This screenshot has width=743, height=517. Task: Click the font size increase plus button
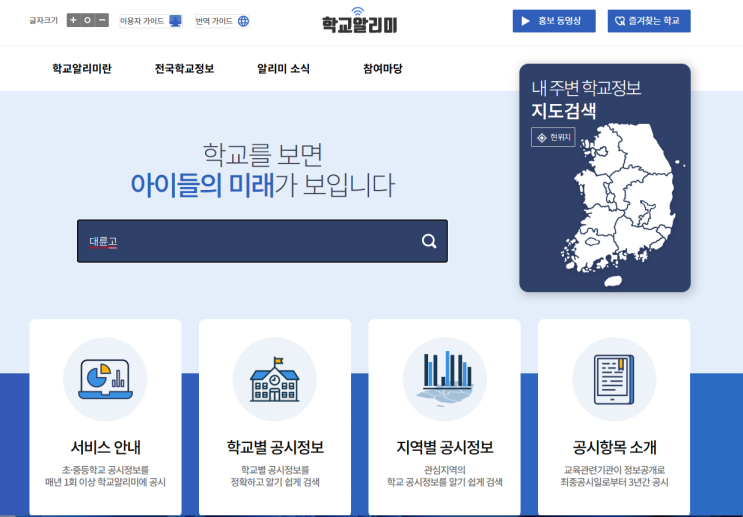point(73,20)
